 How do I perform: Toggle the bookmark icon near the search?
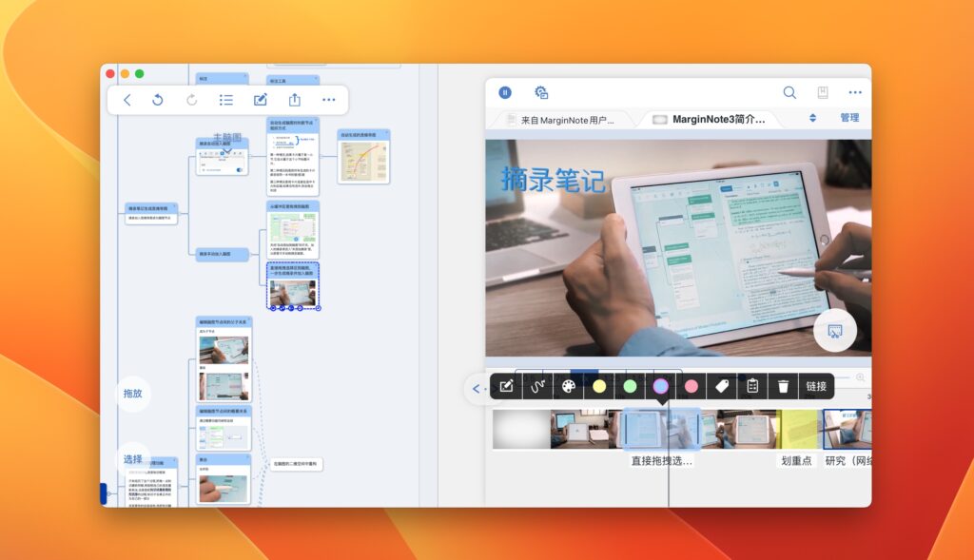click(x=824, y=92)
